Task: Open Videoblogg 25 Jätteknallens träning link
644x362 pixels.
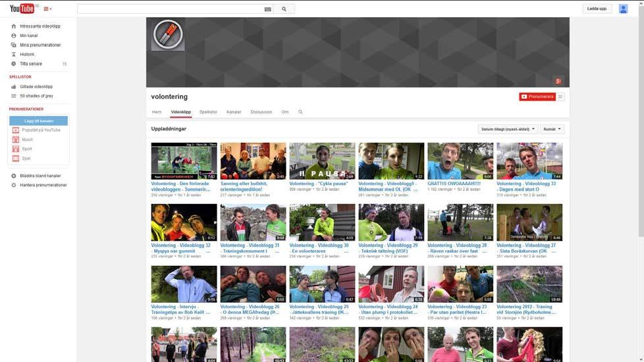Action: (319, 309)
